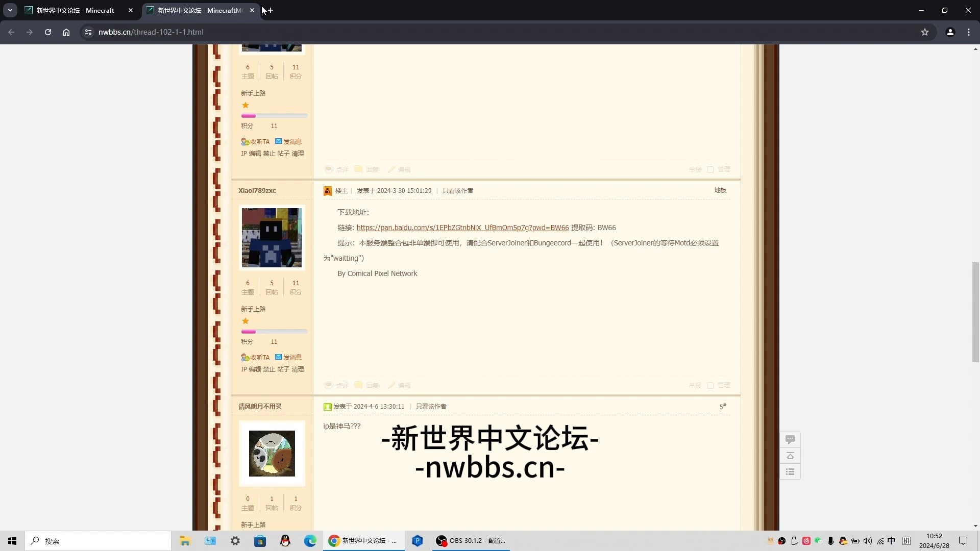Open the browser home page

66,32
